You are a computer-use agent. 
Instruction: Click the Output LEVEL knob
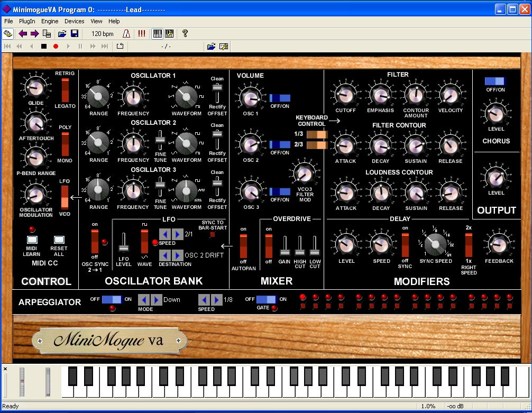496,178
